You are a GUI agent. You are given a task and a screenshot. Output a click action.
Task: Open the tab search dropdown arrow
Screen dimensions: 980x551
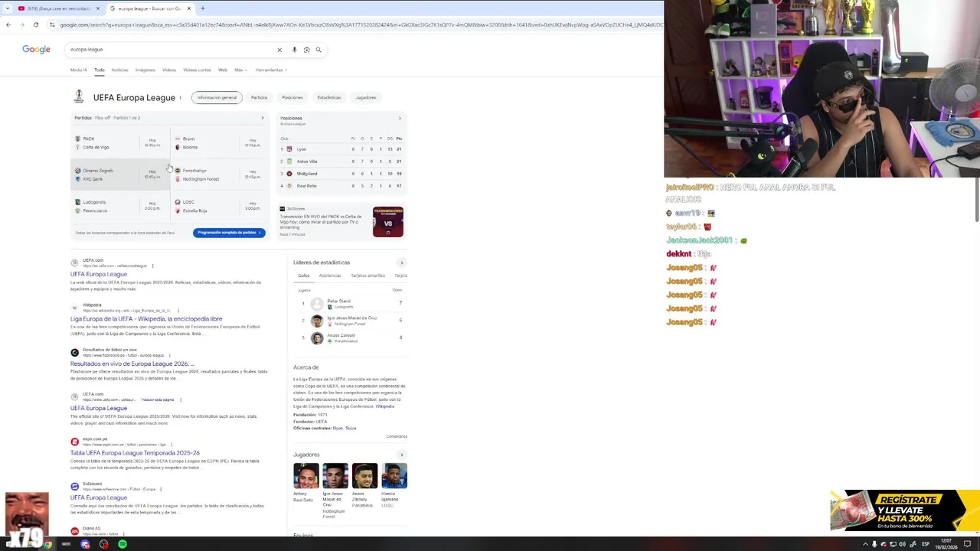pyautogui.click(x=8, y=8)
